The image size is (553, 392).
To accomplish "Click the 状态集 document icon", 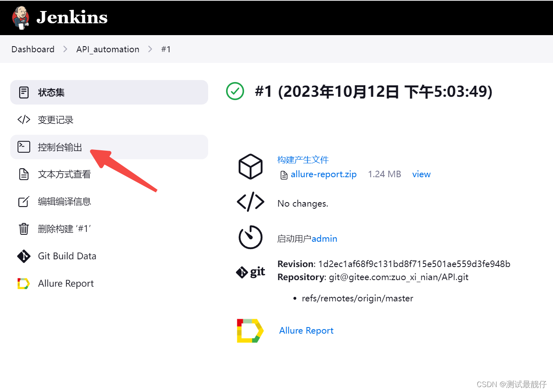I will tap(24, 92).
